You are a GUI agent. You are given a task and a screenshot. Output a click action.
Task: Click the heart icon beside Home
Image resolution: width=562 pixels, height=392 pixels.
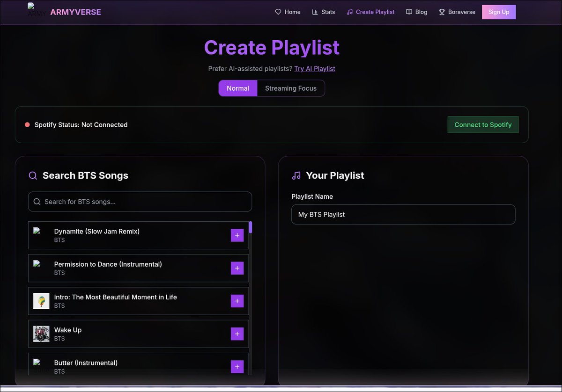point(278,12)
